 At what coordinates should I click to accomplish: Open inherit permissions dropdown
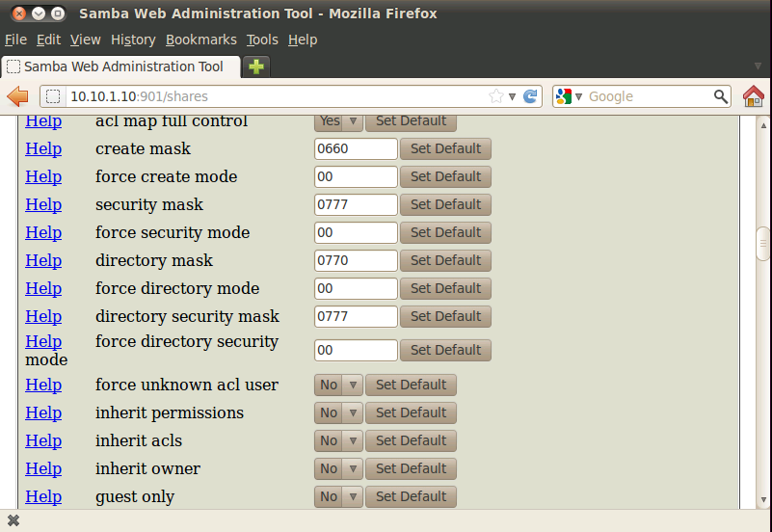[x=338, y=412]
